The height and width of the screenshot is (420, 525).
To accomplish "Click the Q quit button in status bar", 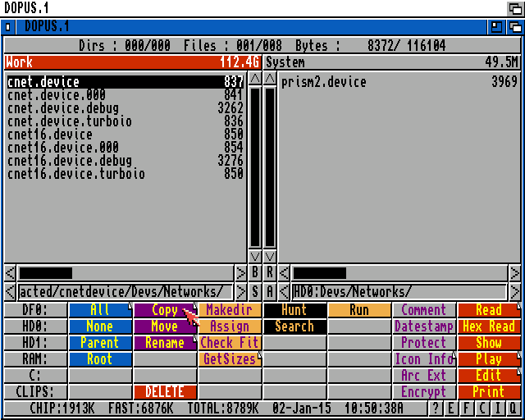I will [513, 408].
